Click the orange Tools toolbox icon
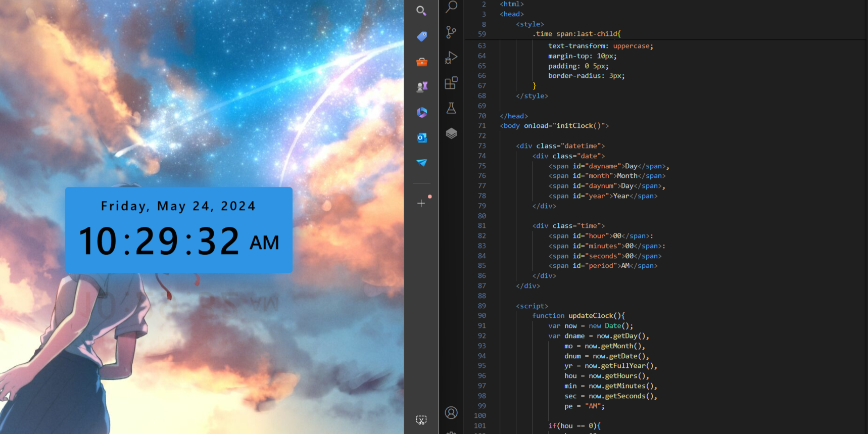The image size is (868, 434). pos(421,62)
